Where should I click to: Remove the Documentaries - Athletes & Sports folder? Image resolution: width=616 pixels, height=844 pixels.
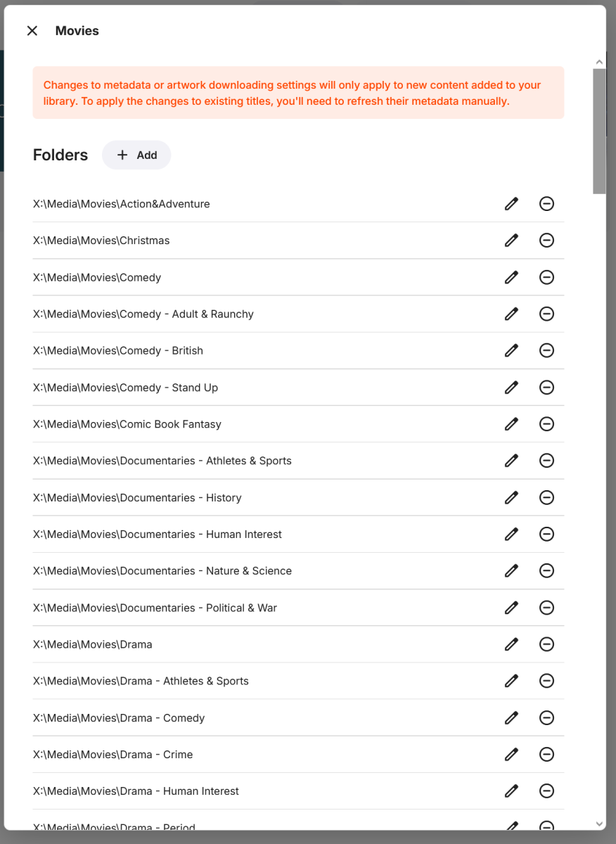547,461
